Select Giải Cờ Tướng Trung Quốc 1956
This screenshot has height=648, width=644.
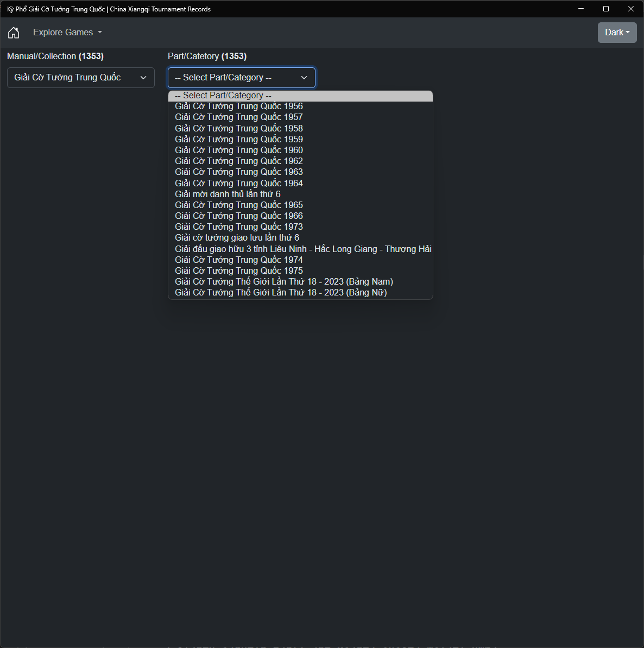300,106
